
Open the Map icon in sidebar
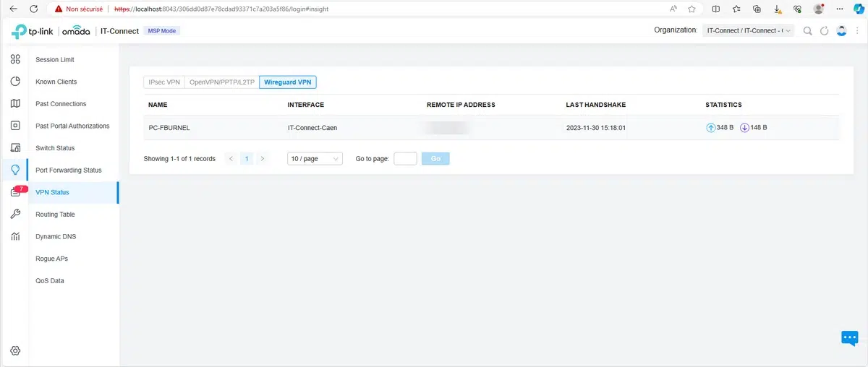coord(15,103)
